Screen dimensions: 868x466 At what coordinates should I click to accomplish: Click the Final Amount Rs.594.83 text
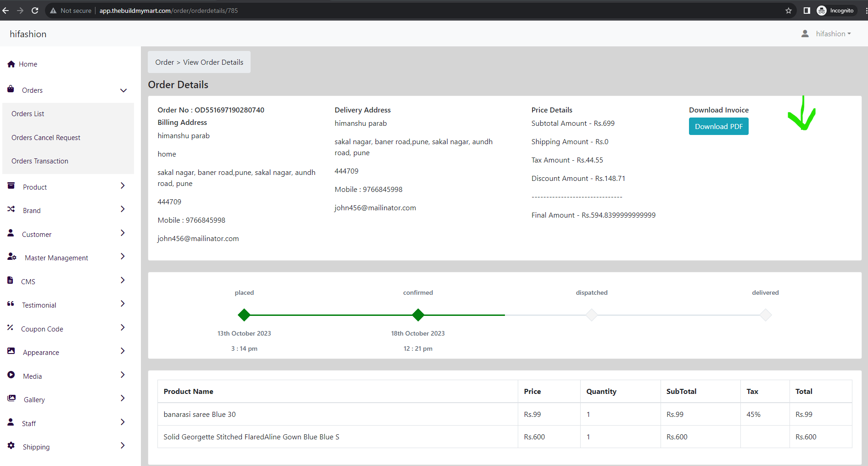[594, 215]
